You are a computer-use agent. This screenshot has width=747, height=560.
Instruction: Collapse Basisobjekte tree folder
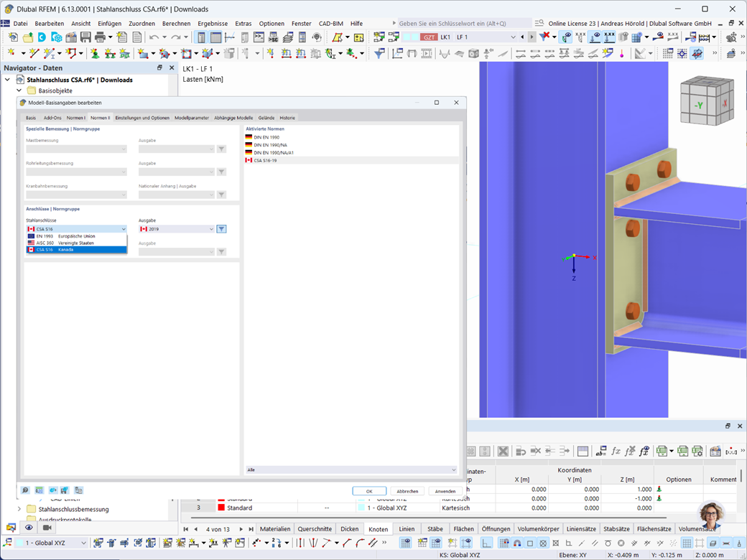[x=19, y=90]
